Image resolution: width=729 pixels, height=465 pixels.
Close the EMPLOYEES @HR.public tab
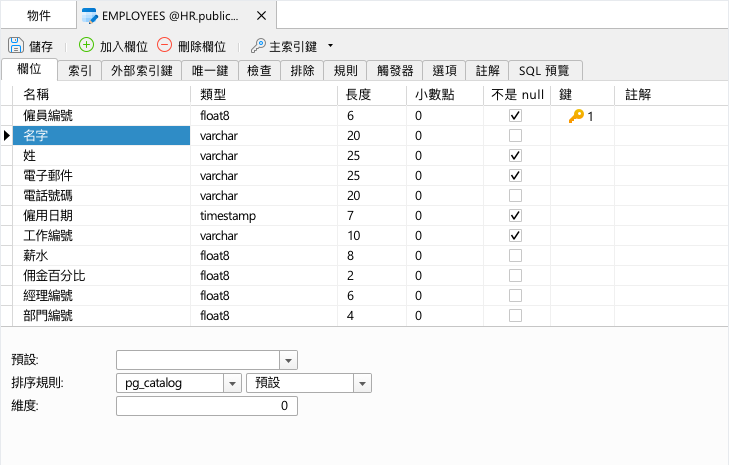(261, 16)
